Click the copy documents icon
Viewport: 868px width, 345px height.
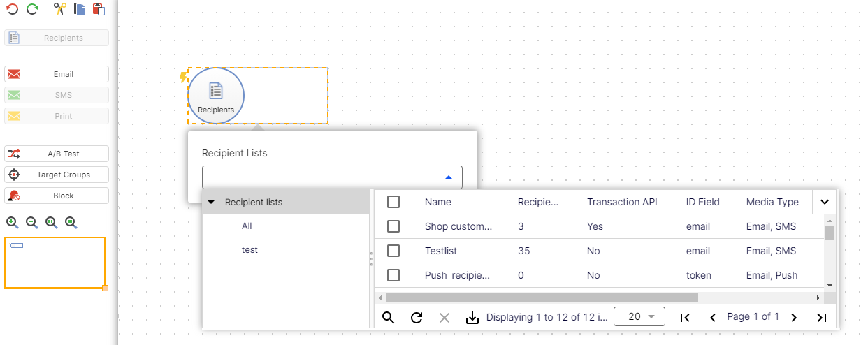coord(80,9)
